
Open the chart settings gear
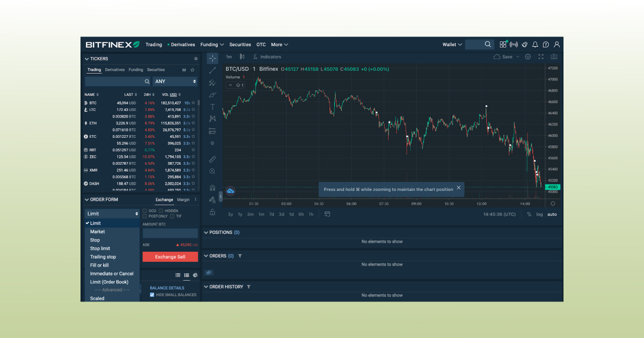528,56
